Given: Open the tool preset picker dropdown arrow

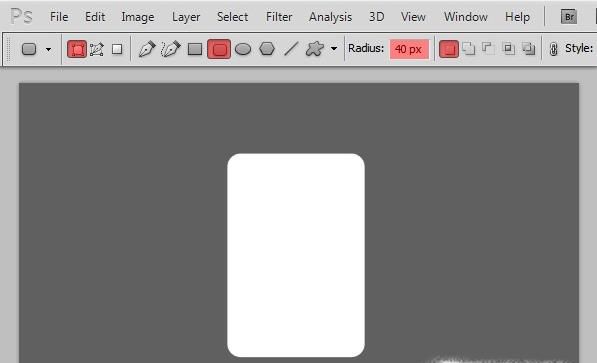Looking at the screenshot, I should (x=48, y=49).
